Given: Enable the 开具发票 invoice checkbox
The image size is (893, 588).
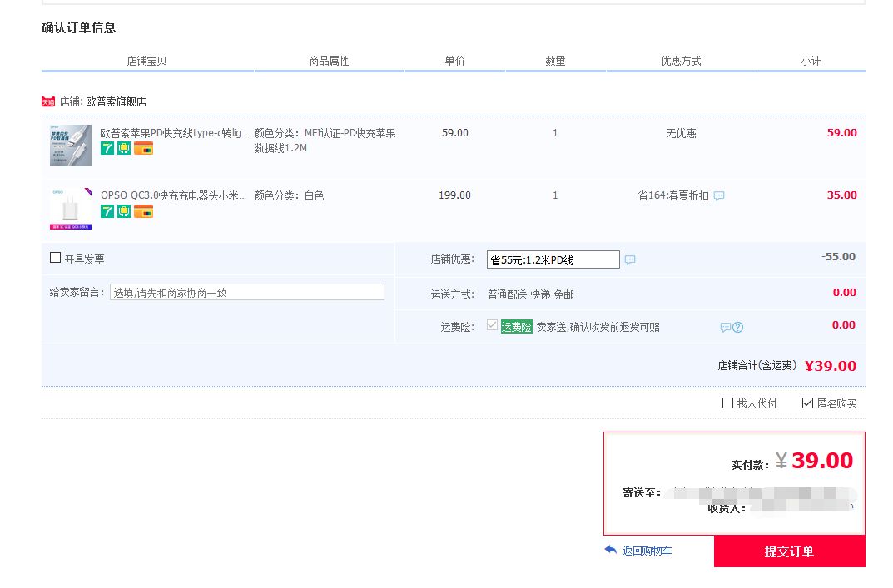Looking at the screenshot, I should [x=55, y=257].
